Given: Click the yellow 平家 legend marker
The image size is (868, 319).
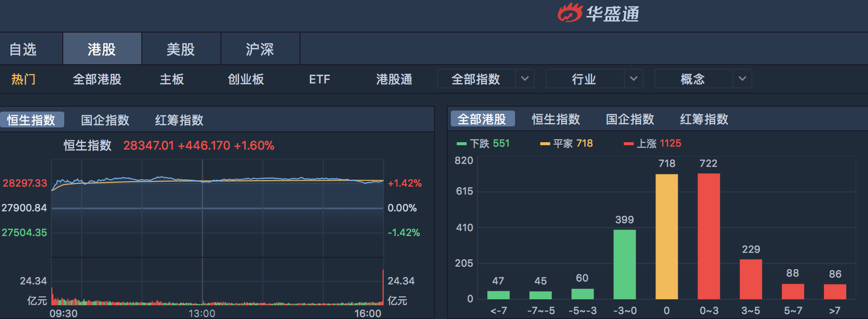Looking at the screenshot, I should [x=545, y=144].
